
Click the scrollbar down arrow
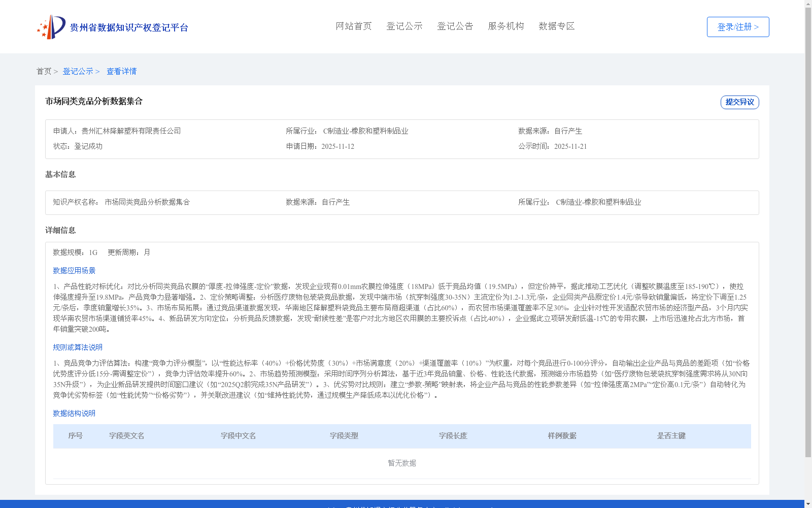click(808, 504)
